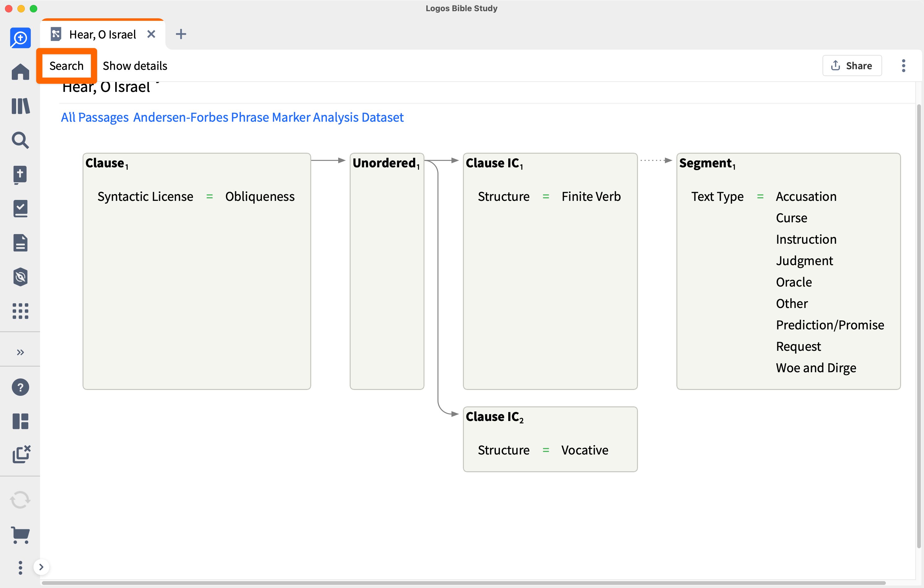
Task: Click the Sync arrows icon
Action: point(20,500)
